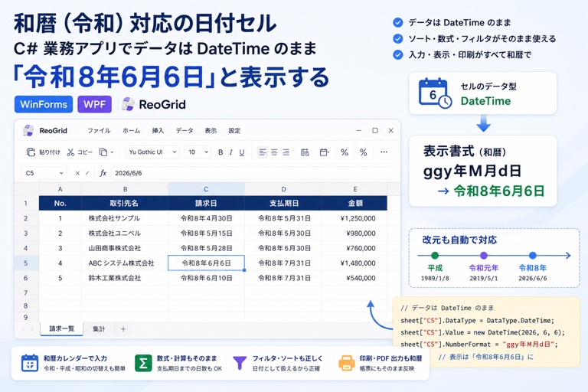The image size is (588, 392).
Task: Click the WinForms badge button
Action: point(44,104)
